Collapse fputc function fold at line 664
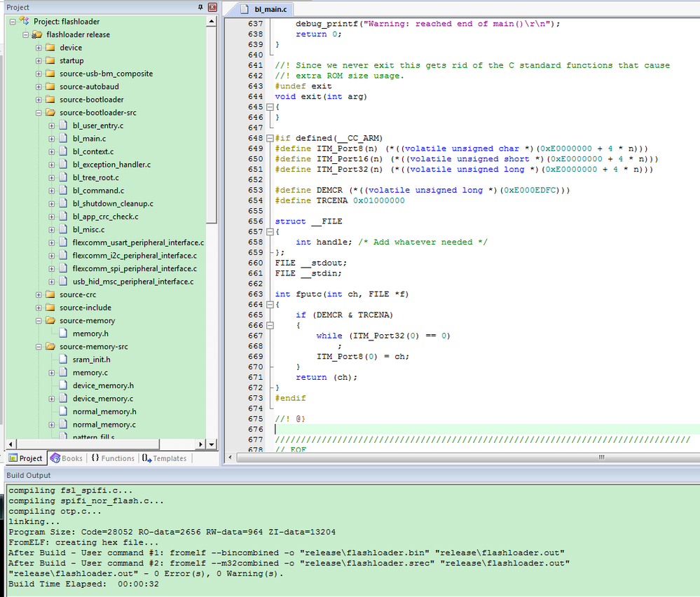Image resolution: width=700 pixels, height=597 pixels. click(270, 305)
